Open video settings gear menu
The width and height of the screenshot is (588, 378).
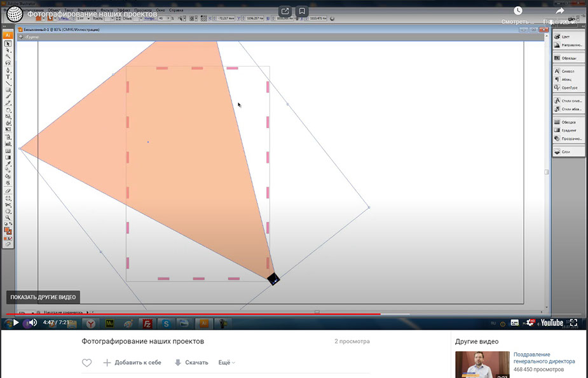(x=530, y=323)
